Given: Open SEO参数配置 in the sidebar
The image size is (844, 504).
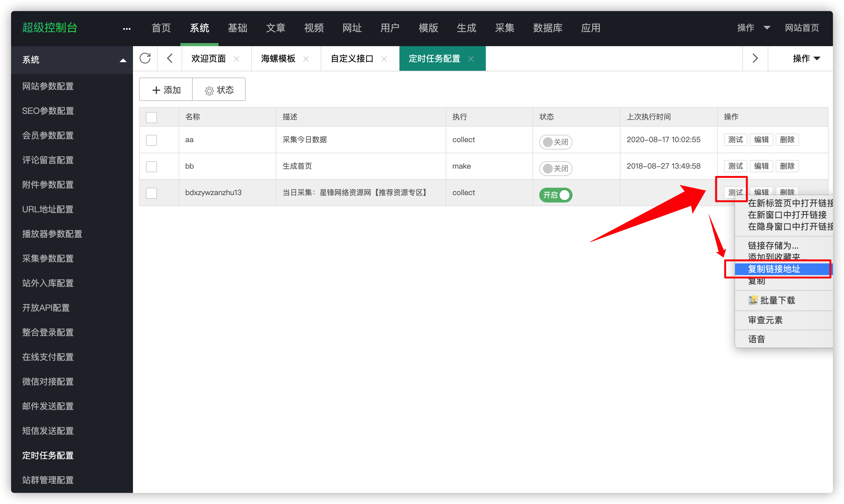Looking at the screenshot, I should (48, 111).
